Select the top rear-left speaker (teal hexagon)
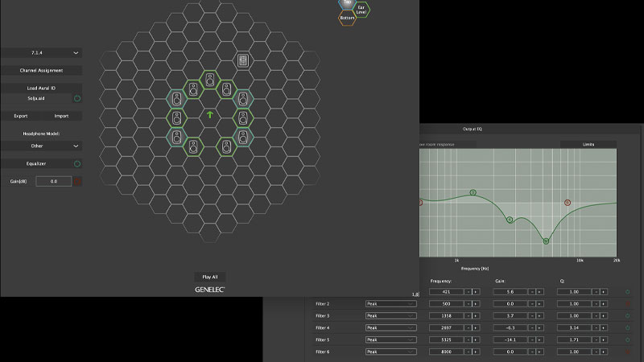Screen dimensions: 644x362 tap(176, 138)
